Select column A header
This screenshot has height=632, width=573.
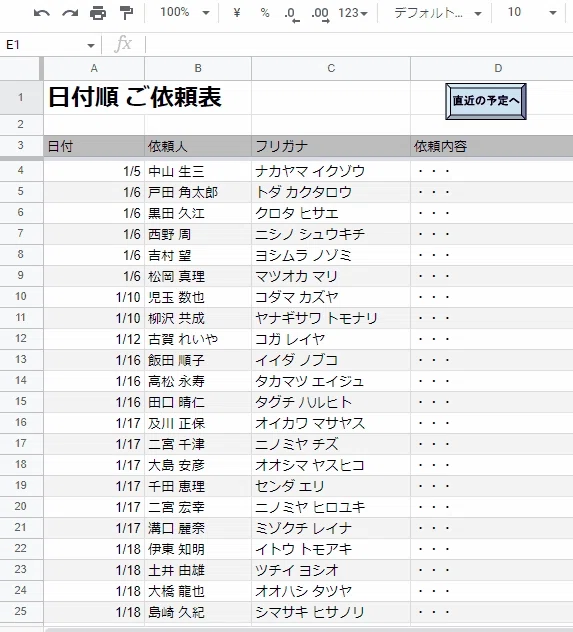94,69
